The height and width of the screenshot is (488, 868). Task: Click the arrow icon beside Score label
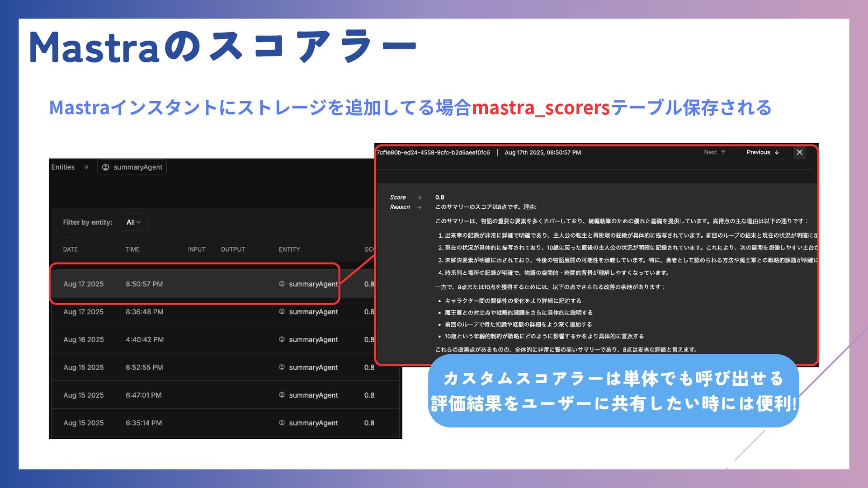tap(419, 197)
